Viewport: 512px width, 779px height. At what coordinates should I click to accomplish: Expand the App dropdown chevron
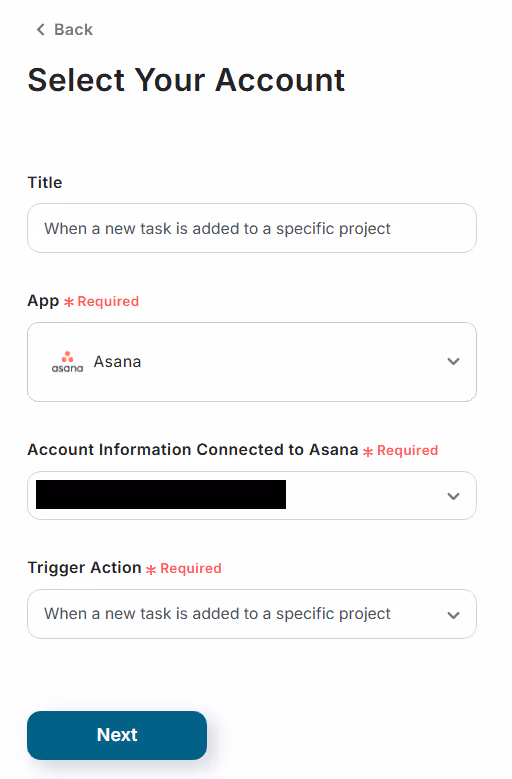point(453,362)
